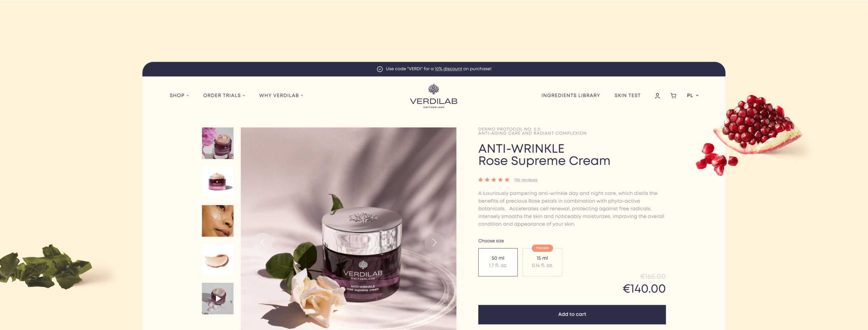The image size is (868, 330).
Task: Open the 196 reviews link
Action: pos(526,180)
